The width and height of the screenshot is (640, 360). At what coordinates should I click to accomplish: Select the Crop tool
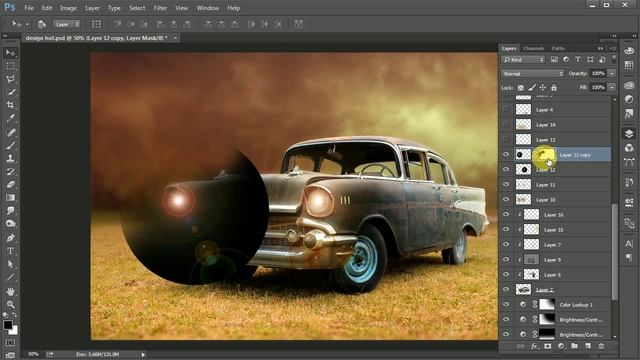click(x=10, y=105)
